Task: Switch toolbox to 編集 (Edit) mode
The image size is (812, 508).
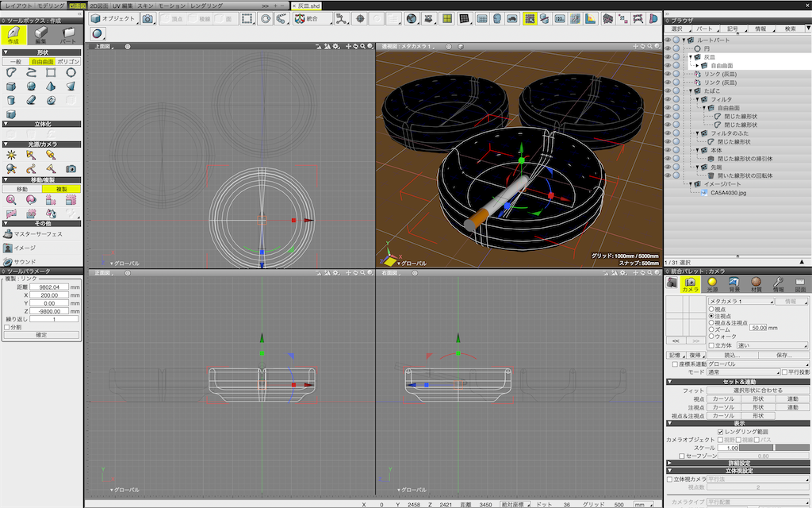Action: click(x=41, y=35)
